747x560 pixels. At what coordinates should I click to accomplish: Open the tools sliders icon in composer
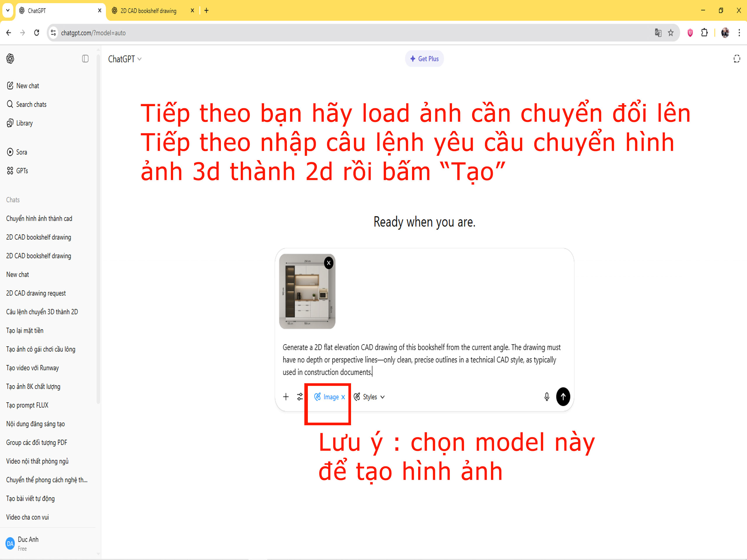tap(300, 397)
